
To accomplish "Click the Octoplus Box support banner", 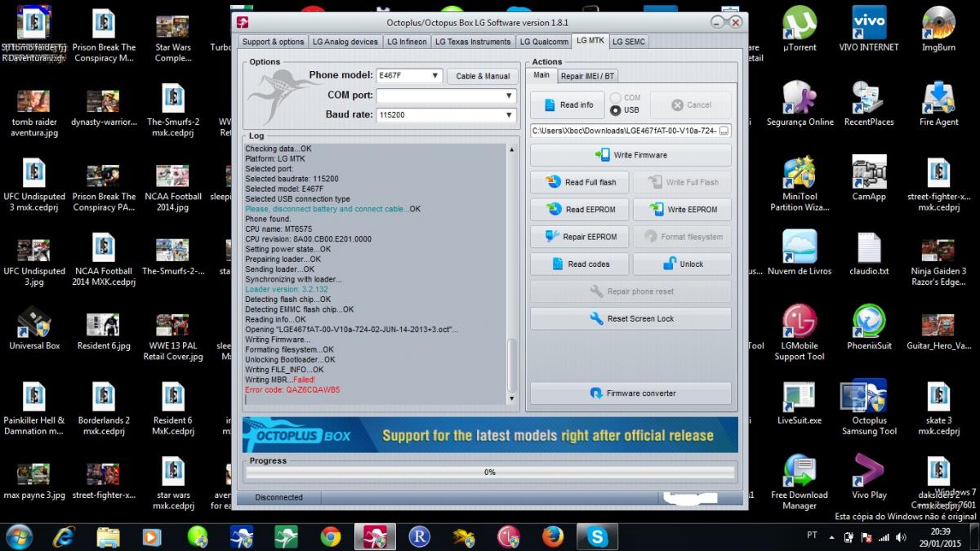I will 490,435.
